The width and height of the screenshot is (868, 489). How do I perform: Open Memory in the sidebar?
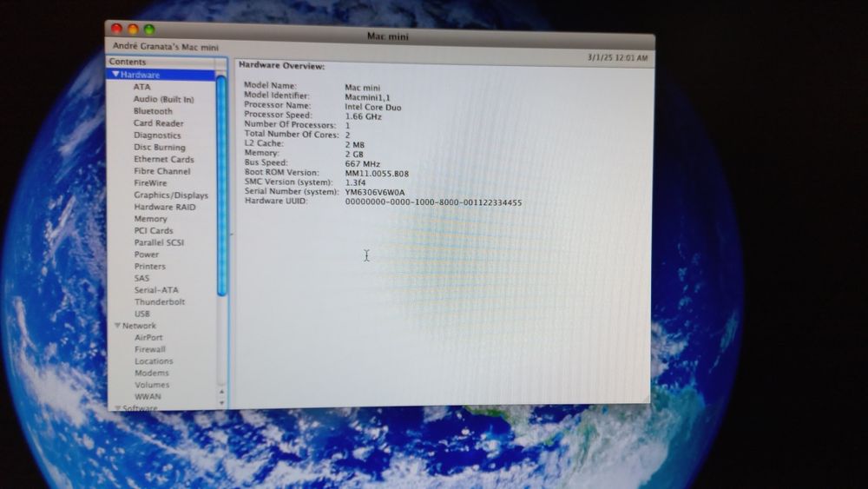coord(150,219)
